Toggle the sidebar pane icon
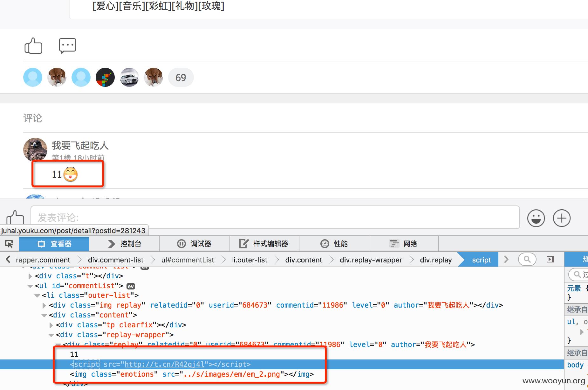Screen dimensions: 588x390 click(x=550, y=260)
